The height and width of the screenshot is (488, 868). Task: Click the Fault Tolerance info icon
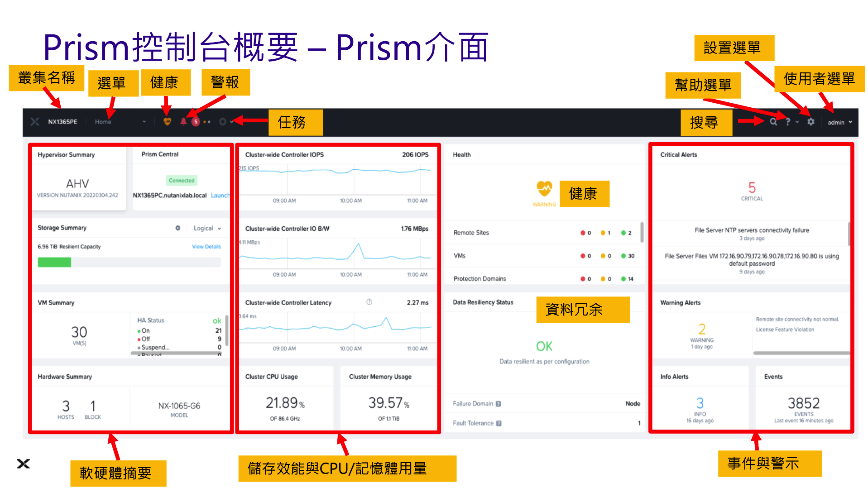(x=499, y=424)
